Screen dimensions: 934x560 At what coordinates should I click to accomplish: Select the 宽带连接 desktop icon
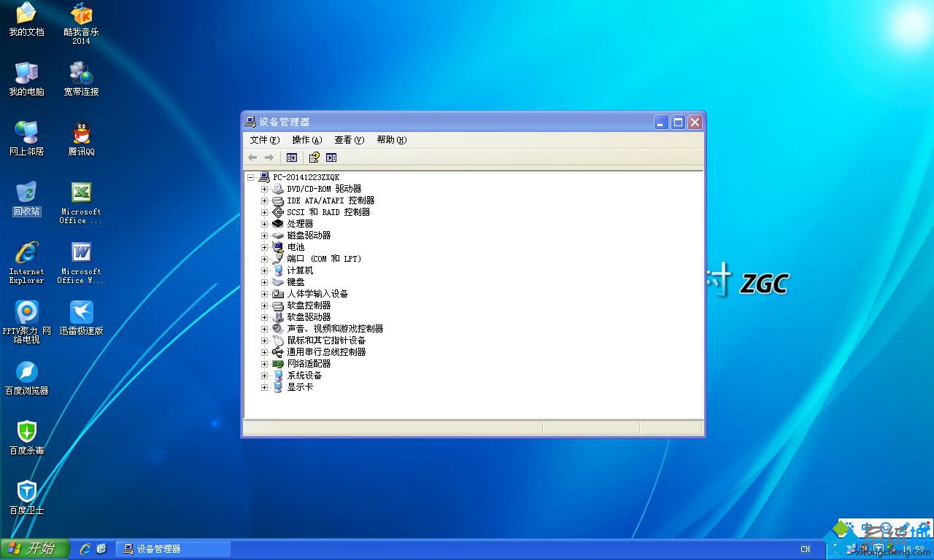point(81,79)
